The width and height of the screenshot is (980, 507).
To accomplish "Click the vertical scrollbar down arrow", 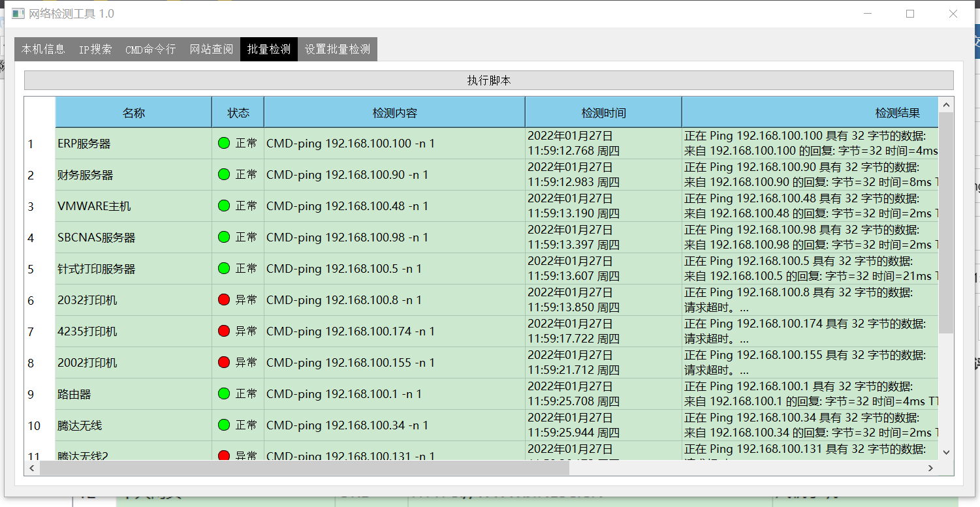I will 946,452.
